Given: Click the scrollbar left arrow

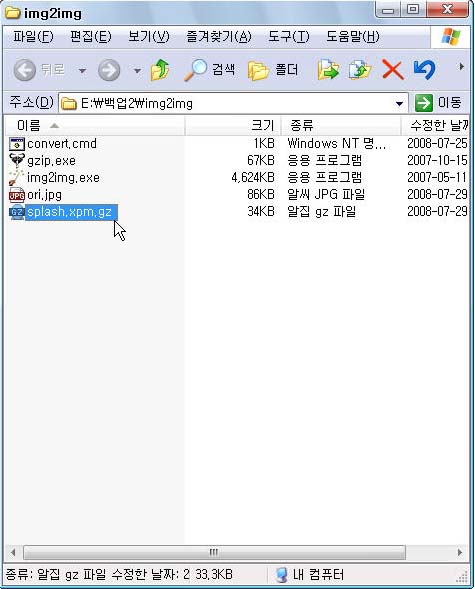Looking at the screenshot, I should 13,552.
